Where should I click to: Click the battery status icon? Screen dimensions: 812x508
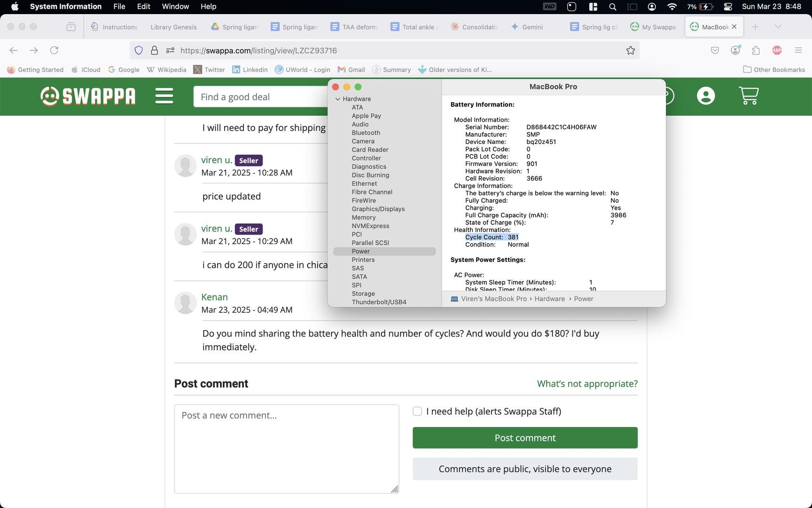click(x=706, y=7)
